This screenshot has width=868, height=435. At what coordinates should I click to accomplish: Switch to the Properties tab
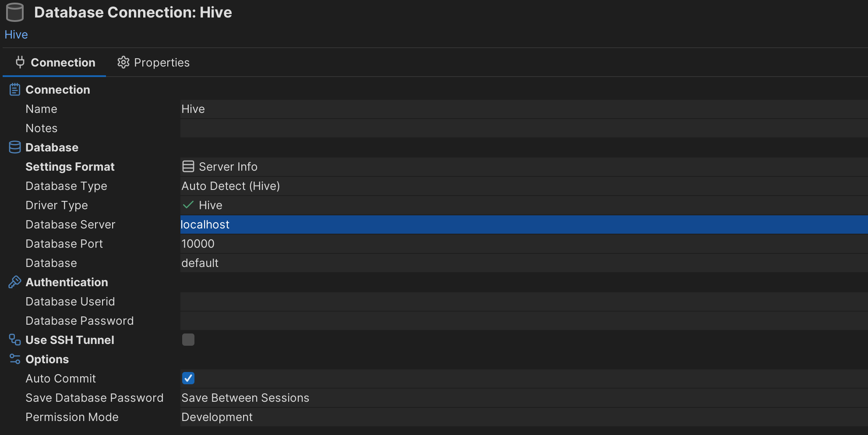tap(153, 63)
